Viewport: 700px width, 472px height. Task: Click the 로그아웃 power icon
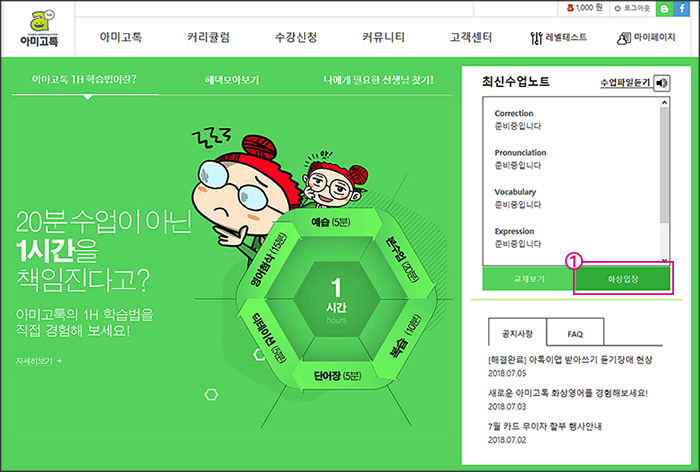[618, 8]
